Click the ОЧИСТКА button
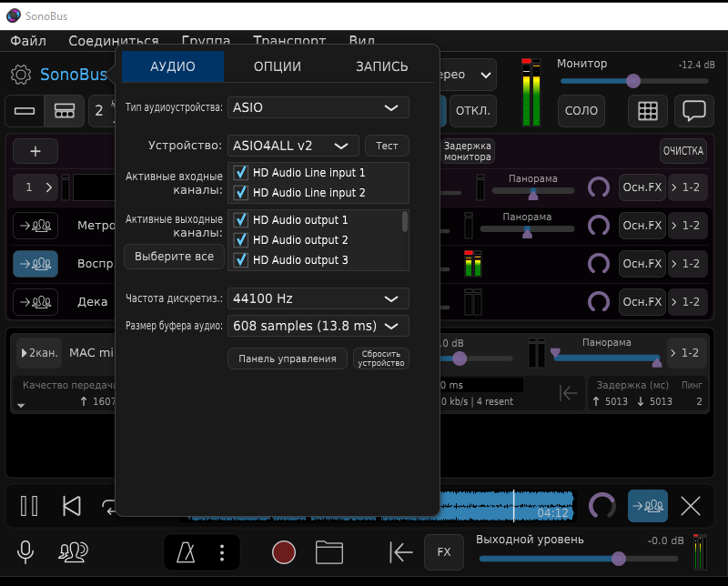728x586 pixels. [x=683, y=151]
